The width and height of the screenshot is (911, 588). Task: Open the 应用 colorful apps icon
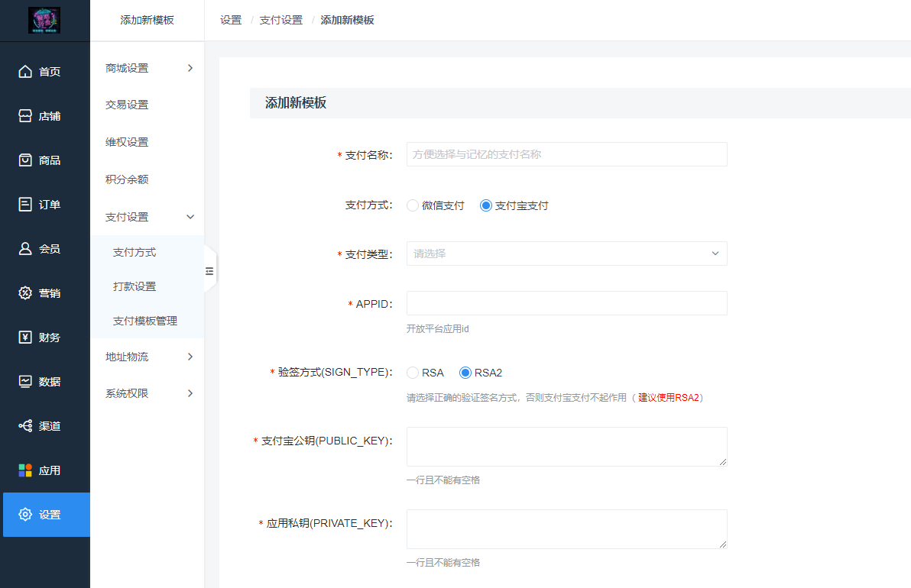click(25, 470)
